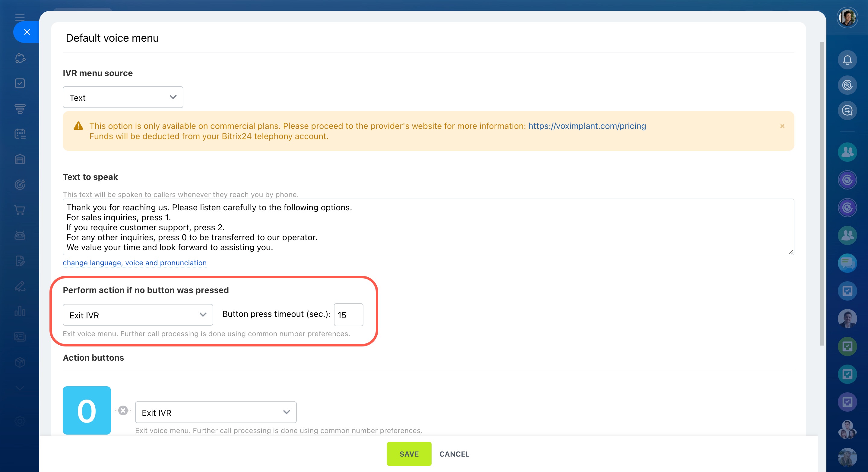Open the tasks checkbox icon in sidebar
This screenshot has width=868, height=472.
tap(20, 83)
